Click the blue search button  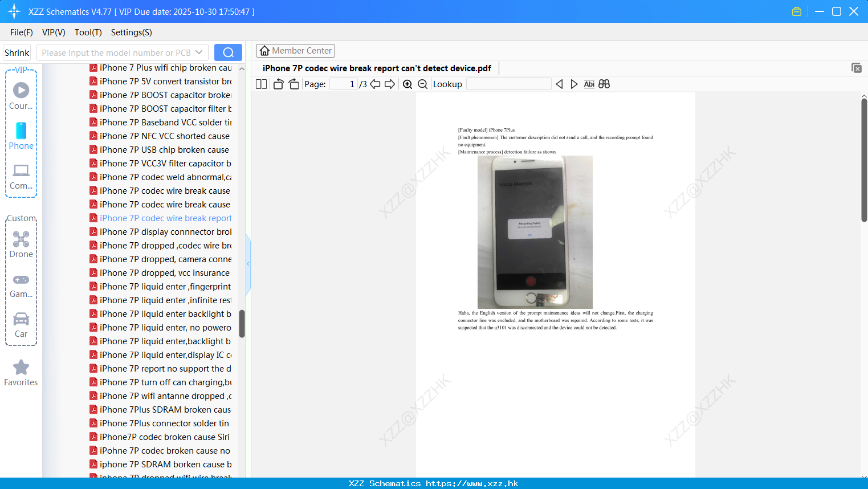pos(228,52)
